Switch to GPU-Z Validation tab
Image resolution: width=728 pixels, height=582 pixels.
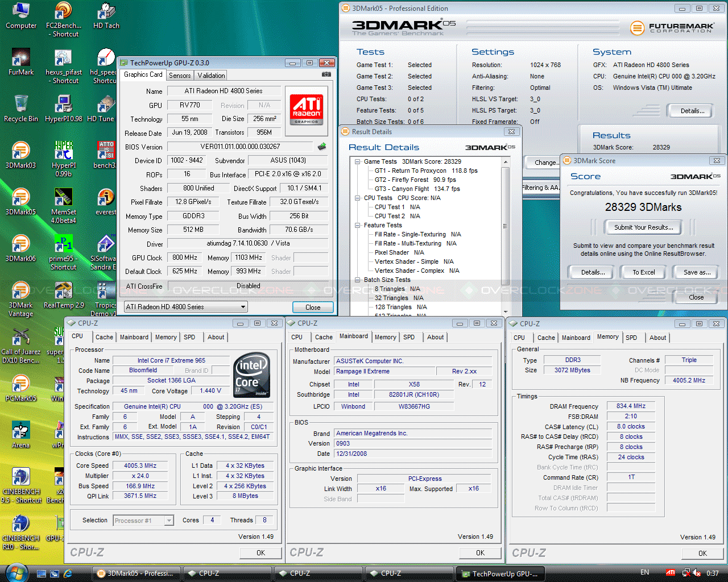212,76
